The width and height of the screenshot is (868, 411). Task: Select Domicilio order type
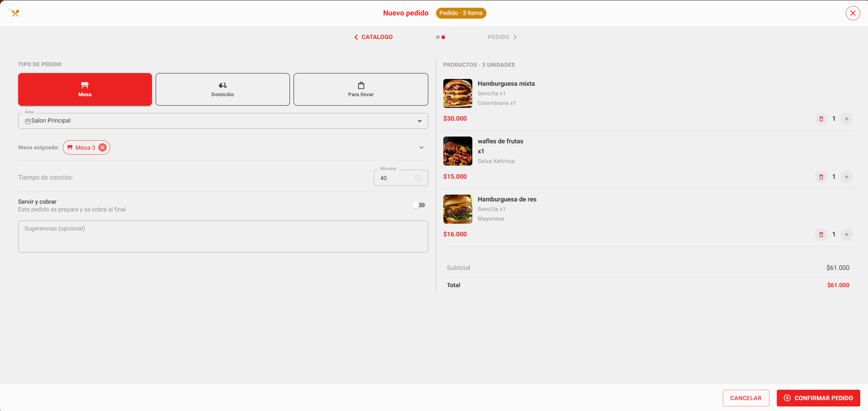223,89
